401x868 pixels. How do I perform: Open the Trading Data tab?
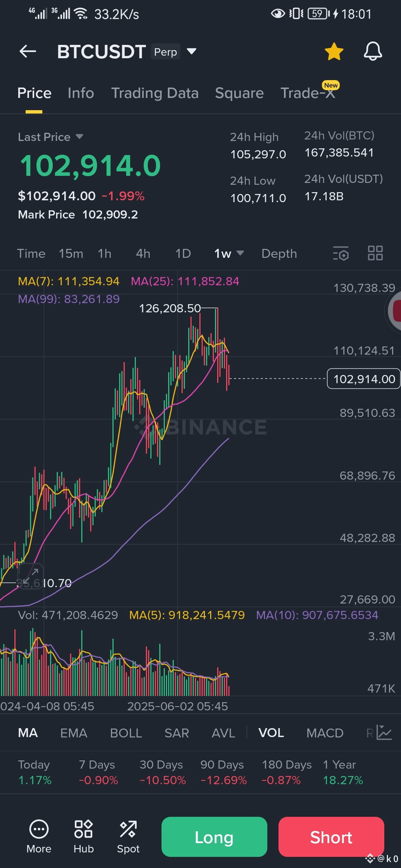click(x=155, y=93)
